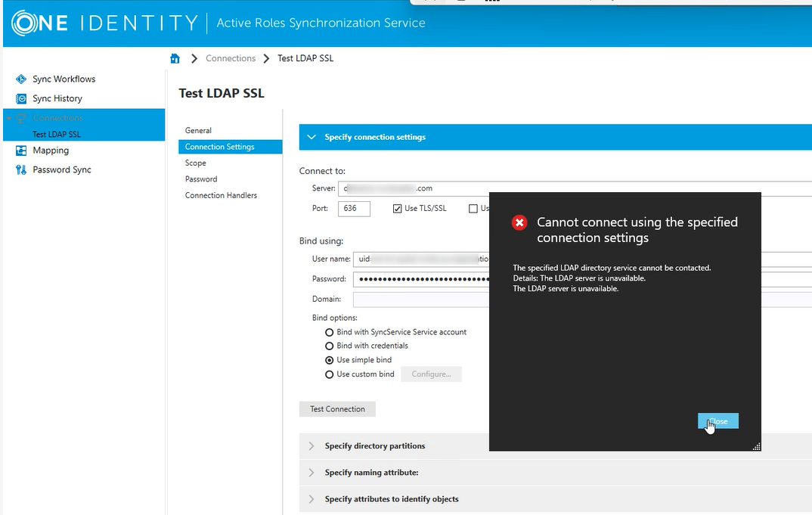Click the Password input field
812x515 pixels.
421,279
